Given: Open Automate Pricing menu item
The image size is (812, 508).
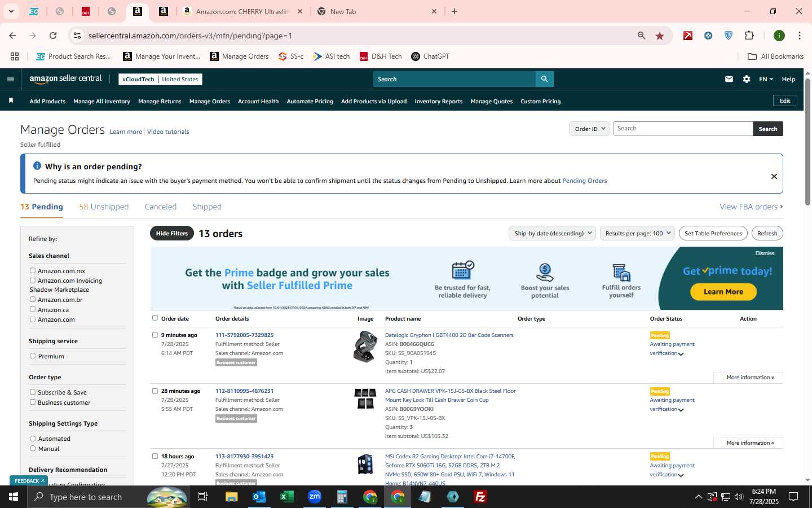Looking at the screenshot, I should click(x=310, y=102).
